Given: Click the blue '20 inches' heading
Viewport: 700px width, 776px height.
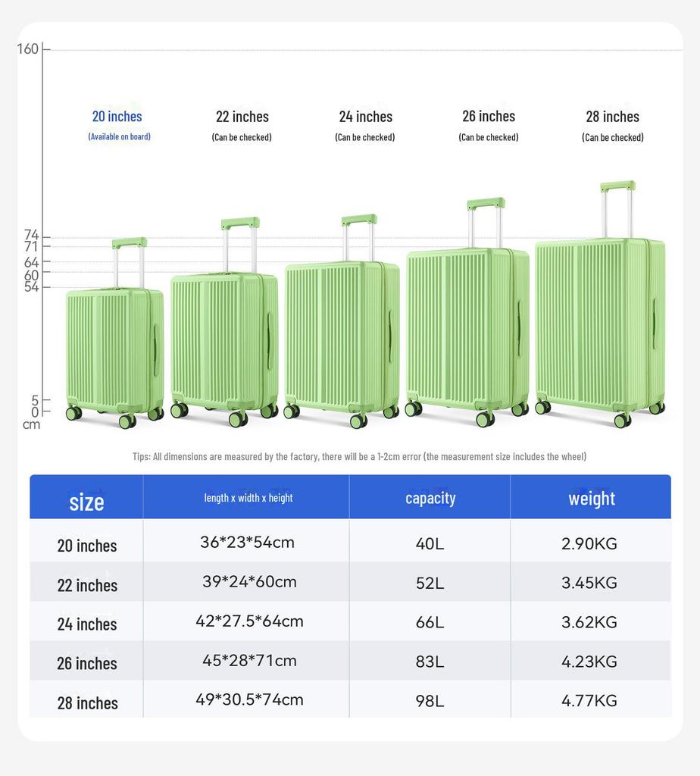Looking at the screenshot, I should coord(117,116).
